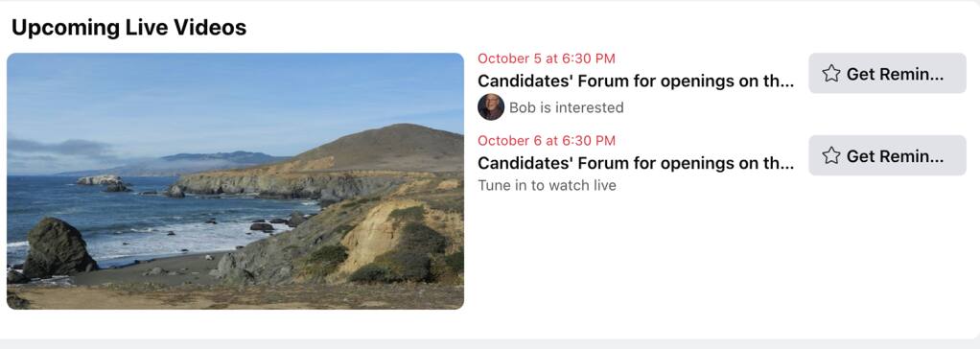Get a reminder for October 5 forum
The image size is (980, 349).
pyautogui.click(x=888, y=73)
